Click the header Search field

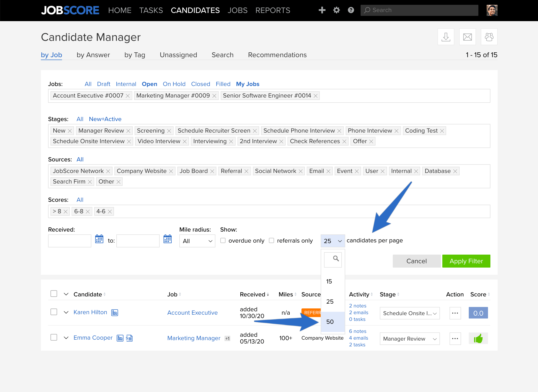[x=419, y=10]
